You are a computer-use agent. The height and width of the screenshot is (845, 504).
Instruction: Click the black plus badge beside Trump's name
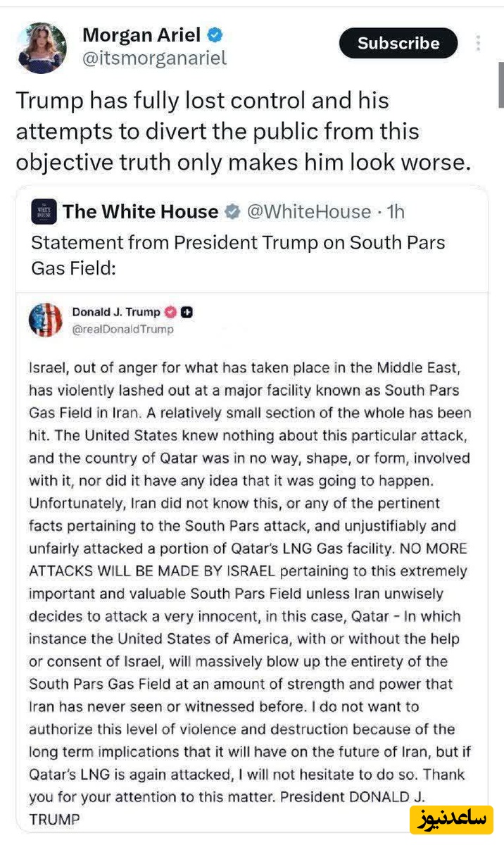click(x=187, y=312)
